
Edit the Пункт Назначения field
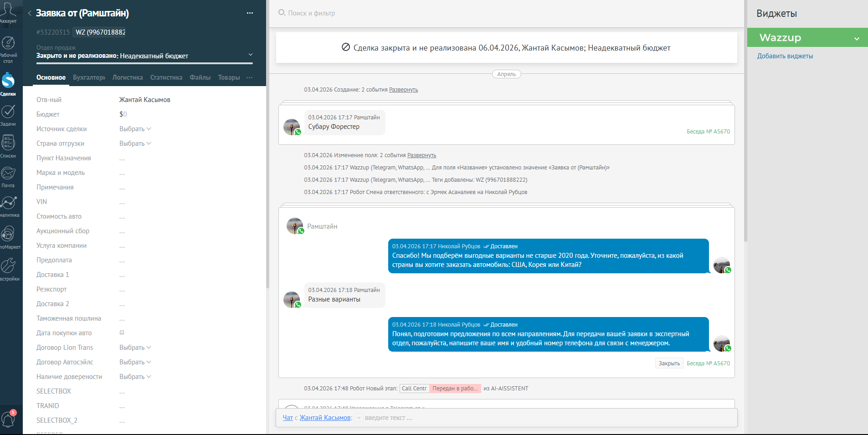coord(122,159)
